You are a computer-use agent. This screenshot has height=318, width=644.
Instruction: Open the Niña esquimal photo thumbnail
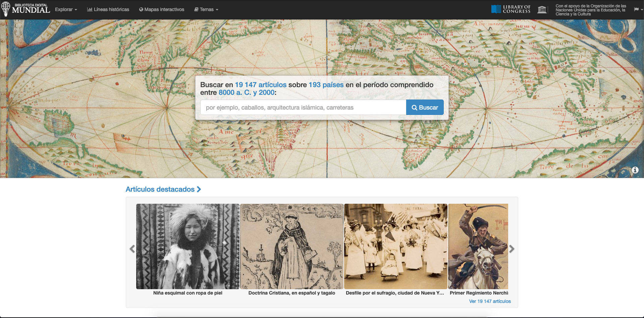188,246
